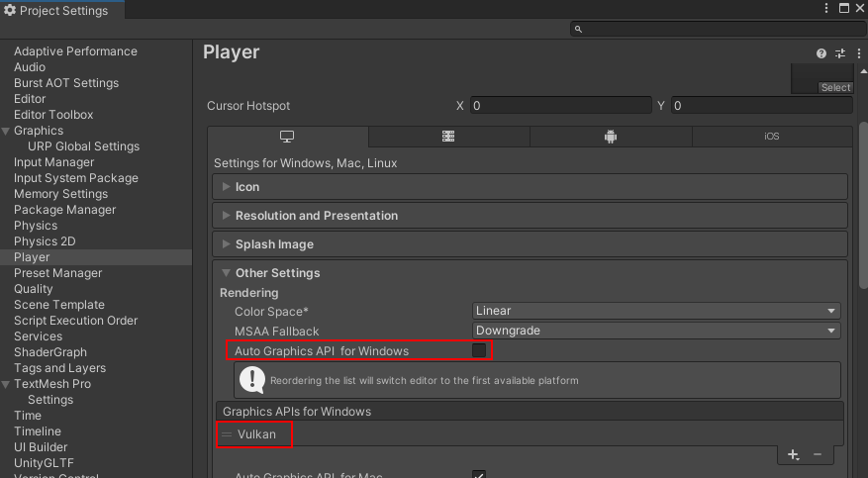Switch to the iOS platform tab

(772, 137)
